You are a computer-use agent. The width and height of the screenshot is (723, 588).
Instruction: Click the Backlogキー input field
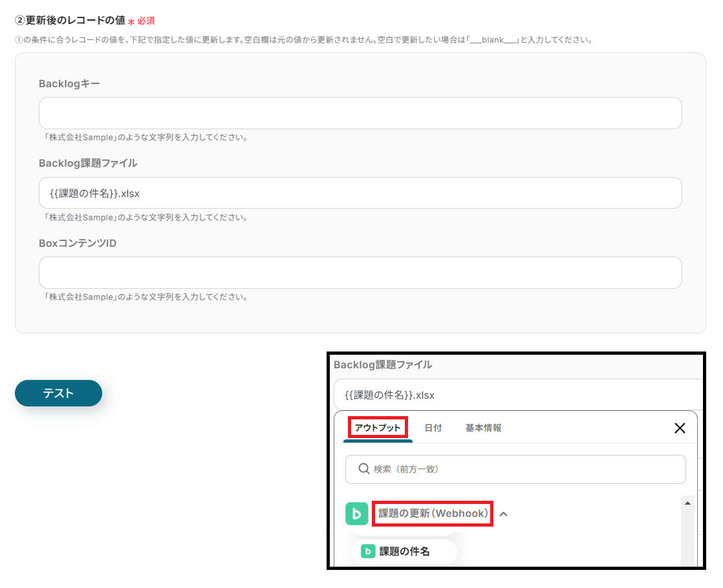(360, 113)
